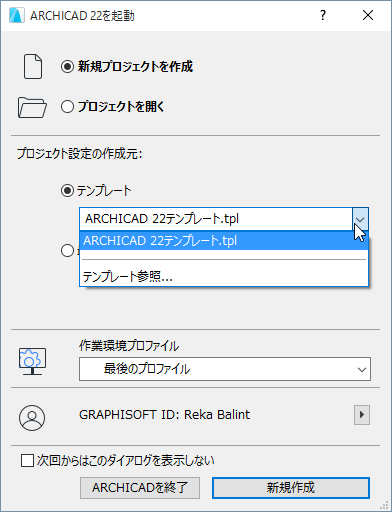Close the ARCHICAD 22 startup dialog

coord(368,15)
